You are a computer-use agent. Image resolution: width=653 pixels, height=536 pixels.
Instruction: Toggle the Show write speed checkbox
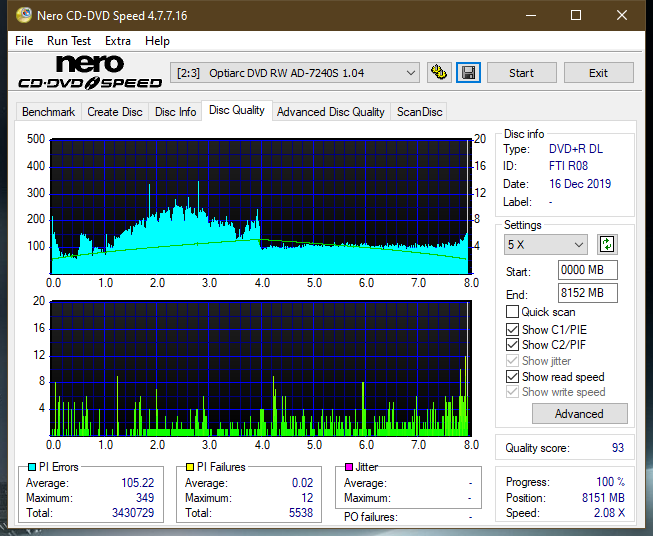[512, 392]
